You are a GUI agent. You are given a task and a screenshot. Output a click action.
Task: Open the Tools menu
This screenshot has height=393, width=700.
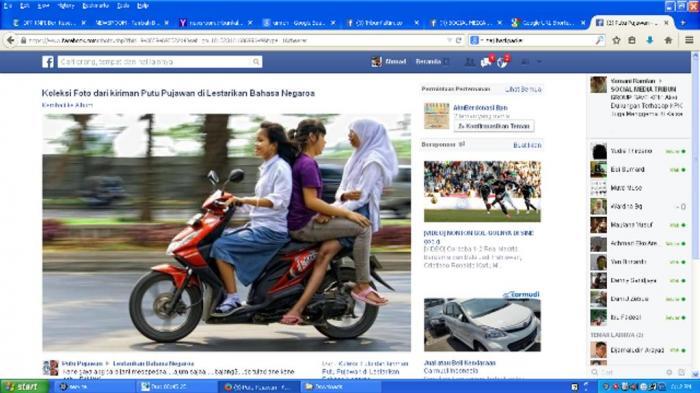point(123,6)
